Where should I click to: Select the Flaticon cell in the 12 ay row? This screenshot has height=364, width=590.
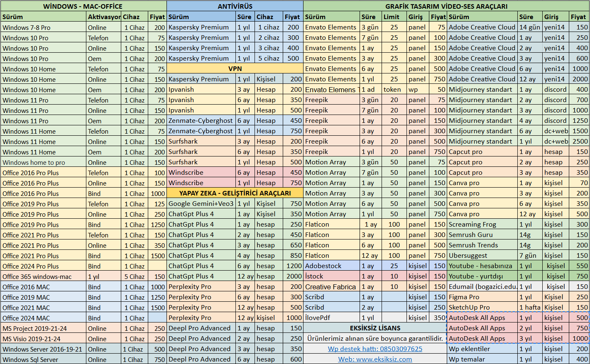click(332, 255)
